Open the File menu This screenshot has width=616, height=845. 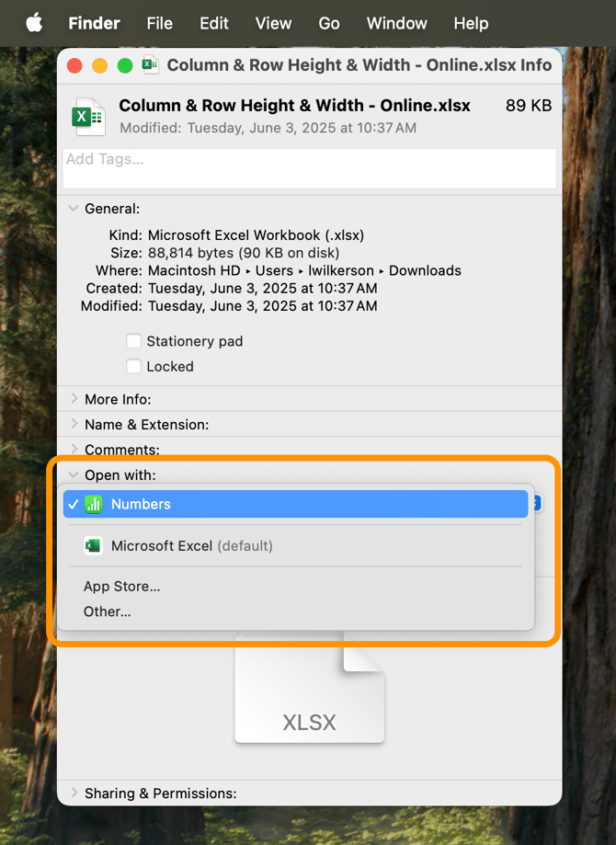(x=160, y=23)
